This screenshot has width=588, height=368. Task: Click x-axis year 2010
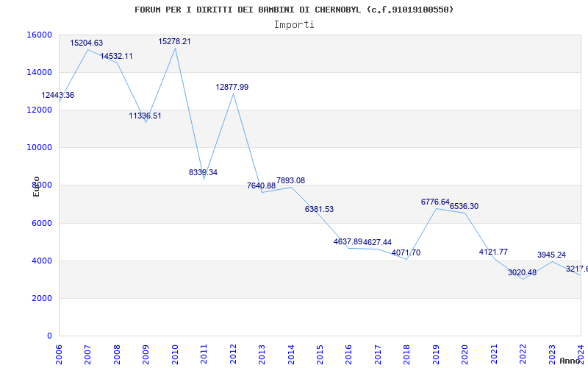click(175, 354)
